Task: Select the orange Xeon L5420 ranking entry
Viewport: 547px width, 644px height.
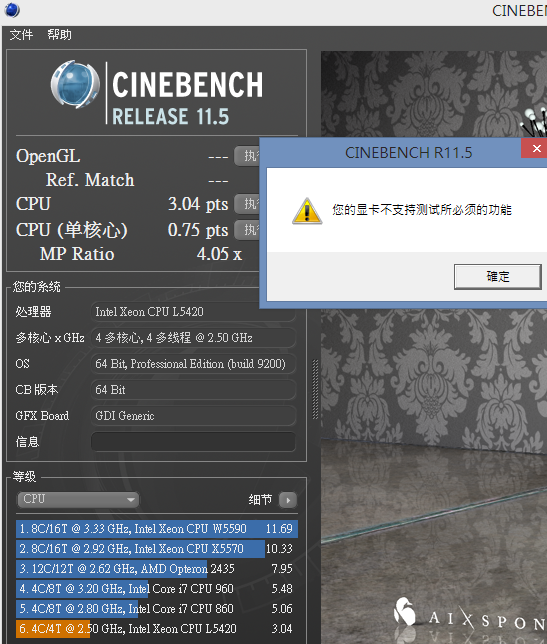Action: 157,629
